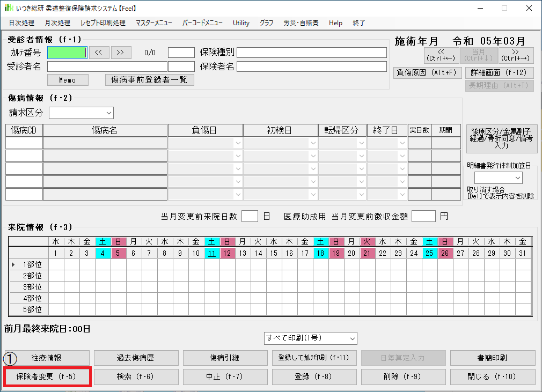The width and height of the screenshot is (542, 392).
Task: Focus the green カルテ番号 input field
Action: pyautogui.click(x=67, y=52)
